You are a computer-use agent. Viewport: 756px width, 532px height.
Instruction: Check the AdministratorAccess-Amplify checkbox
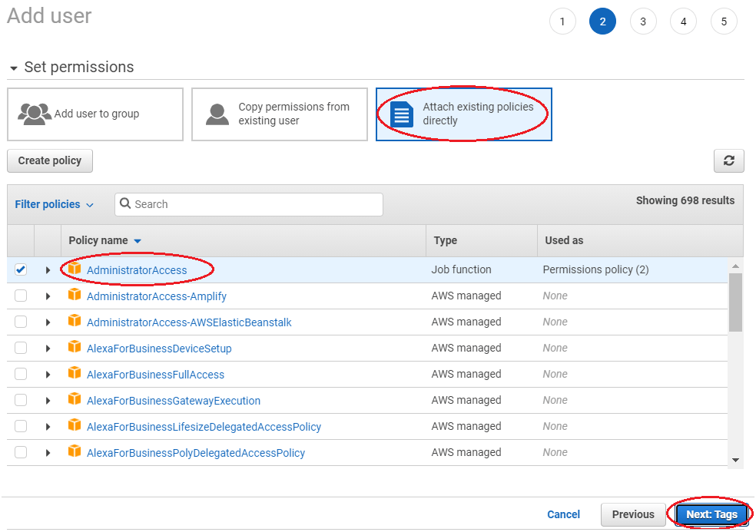pos(21,296)
